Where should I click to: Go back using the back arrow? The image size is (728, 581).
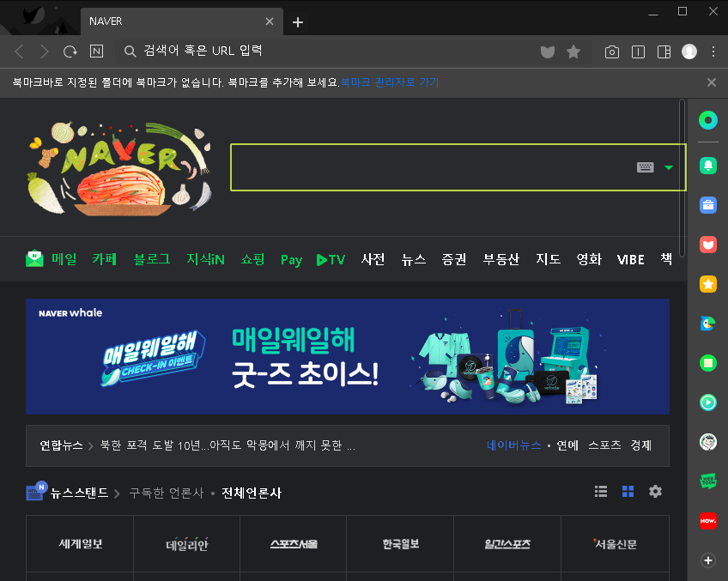click(20, 51)
